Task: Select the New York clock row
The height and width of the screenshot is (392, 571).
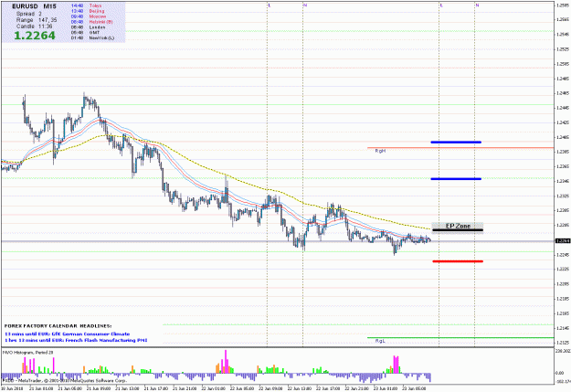Action: 92,37
